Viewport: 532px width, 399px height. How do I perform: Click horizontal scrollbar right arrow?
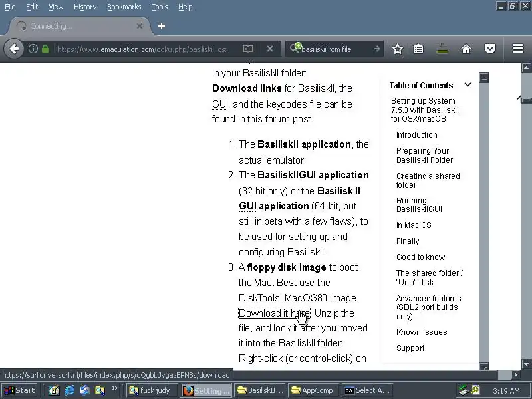point(516,375)
